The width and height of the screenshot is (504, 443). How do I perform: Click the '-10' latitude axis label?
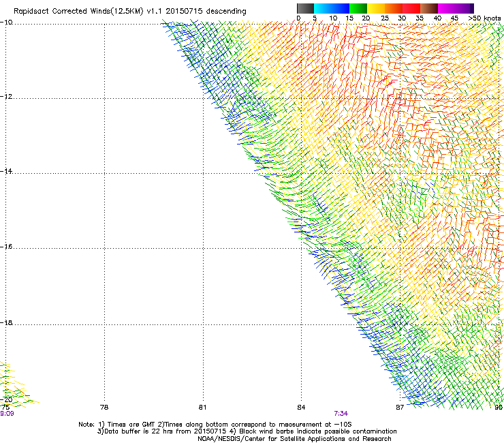6,22
